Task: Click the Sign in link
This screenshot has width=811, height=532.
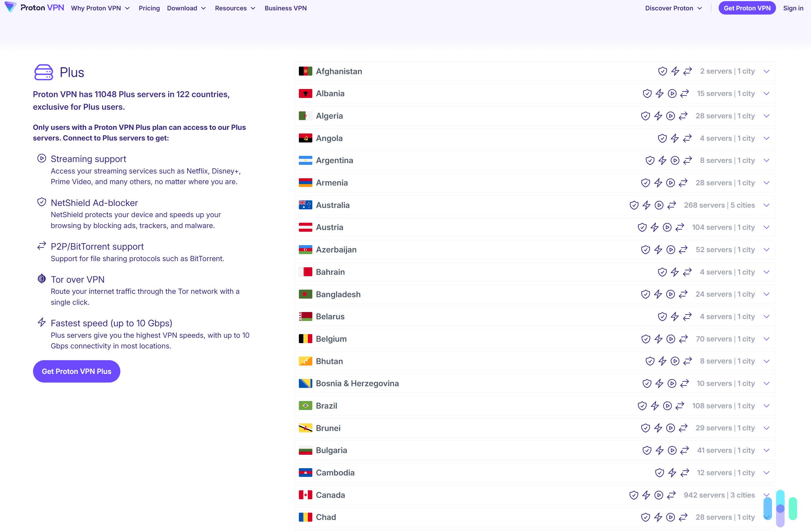Action: [793, 8]
